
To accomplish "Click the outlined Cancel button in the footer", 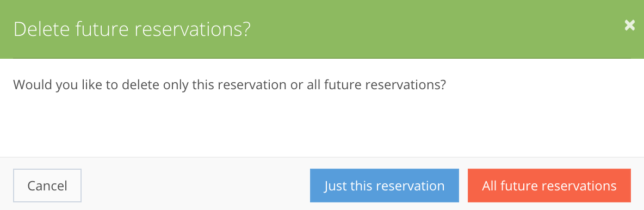I will [47, 186].
